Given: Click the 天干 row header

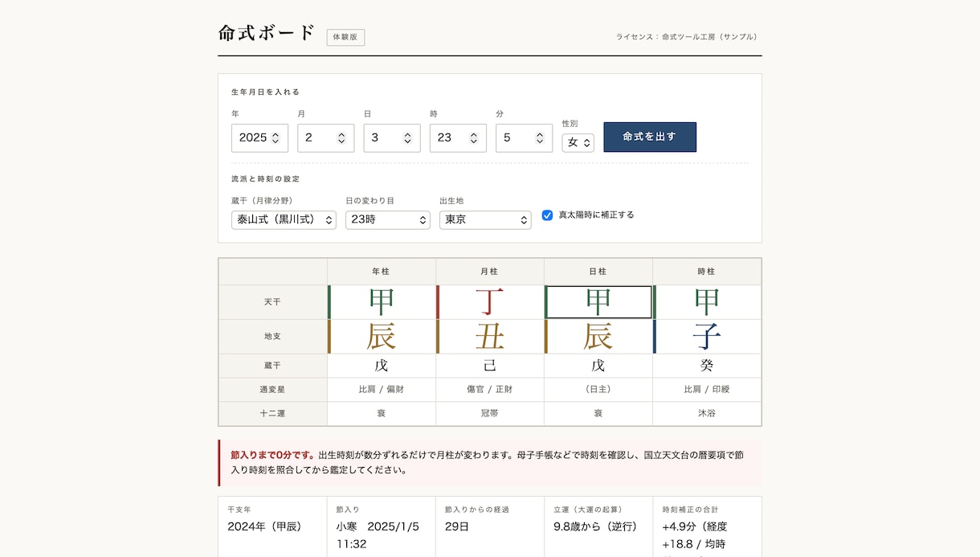Looking at the screenshot, I should [x=273, y=302].
